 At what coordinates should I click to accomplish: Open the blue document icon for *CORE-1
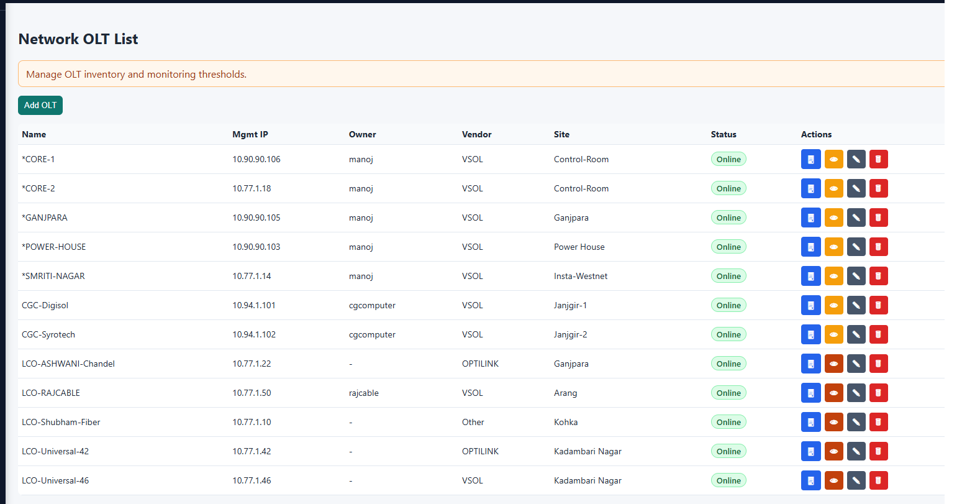pos(810,159)
